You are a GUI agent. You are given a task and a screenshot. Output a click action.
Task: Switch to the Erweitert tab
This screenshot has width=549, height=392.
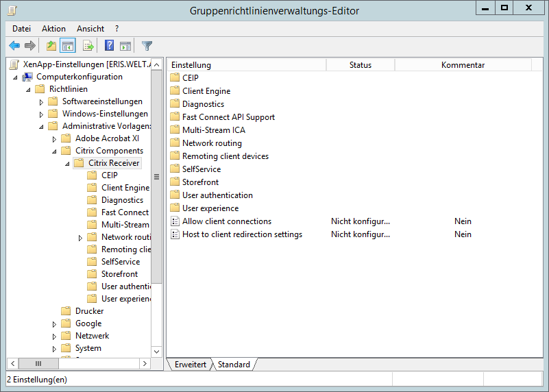coord(190,365)
